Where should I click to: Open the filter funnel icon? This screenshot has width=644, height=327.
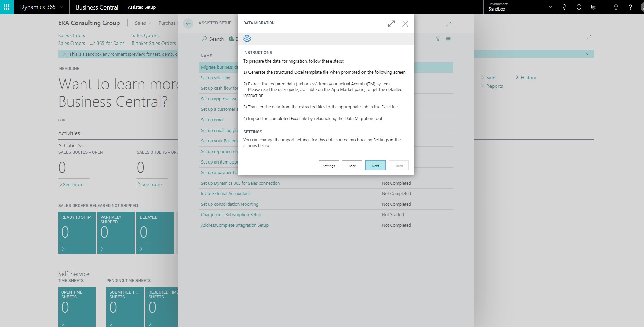click(438, 39)
